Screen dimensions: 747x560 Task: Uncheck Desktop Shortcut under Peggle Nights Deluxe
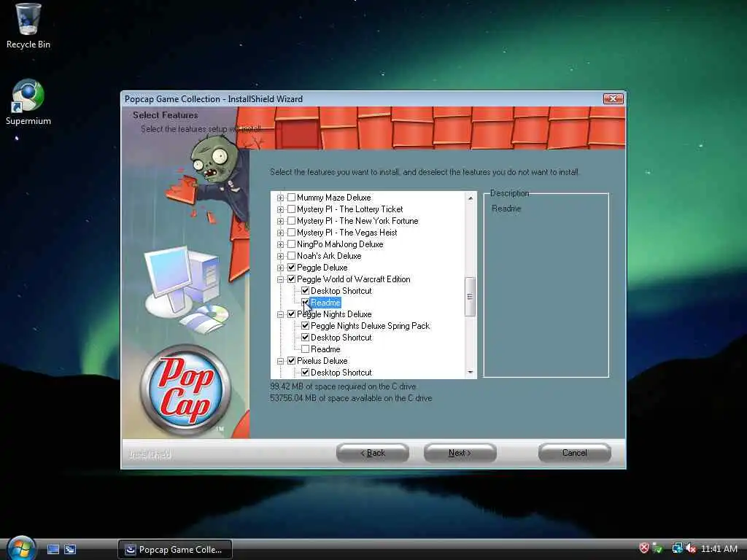point(306,337)
